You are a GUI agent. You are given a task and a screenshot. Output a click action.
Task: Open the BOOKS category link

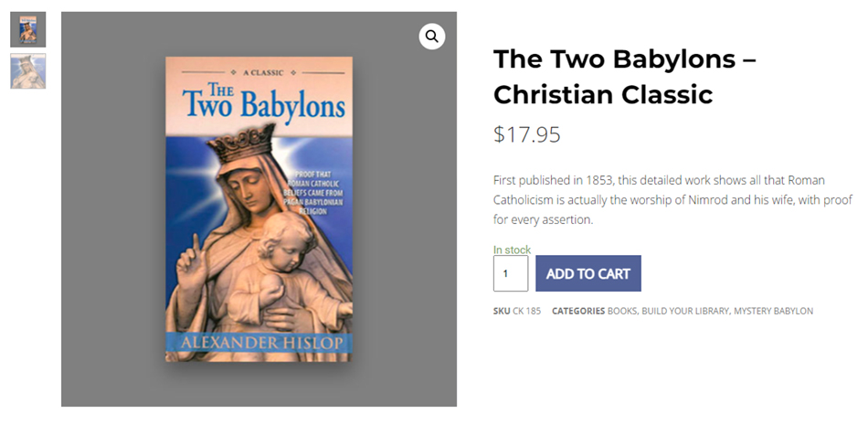coord(621,311)
